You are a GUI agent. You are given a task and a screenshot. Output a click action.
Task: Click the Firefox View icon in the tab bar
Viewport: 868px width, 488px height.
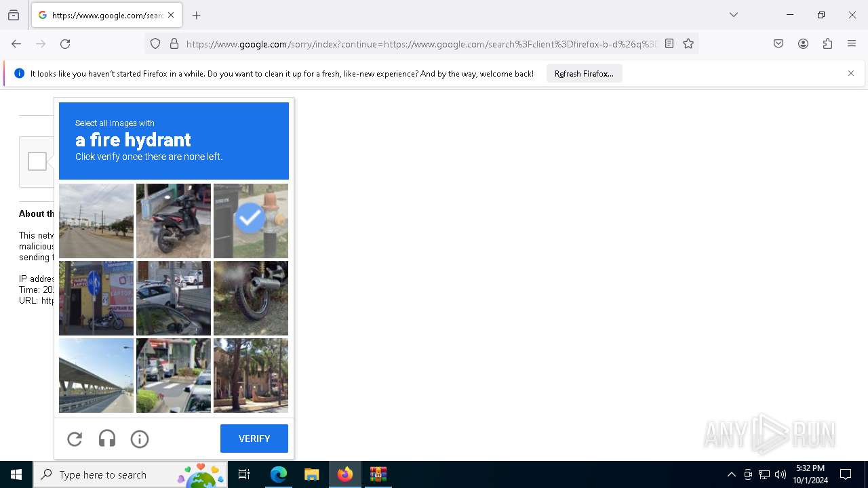pos(14,15)
